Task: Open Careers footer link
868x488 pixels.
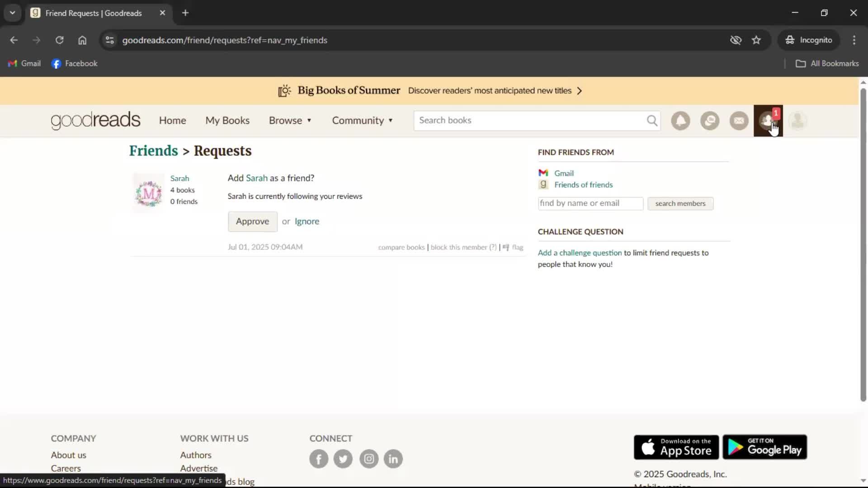Action: point(66,469)
